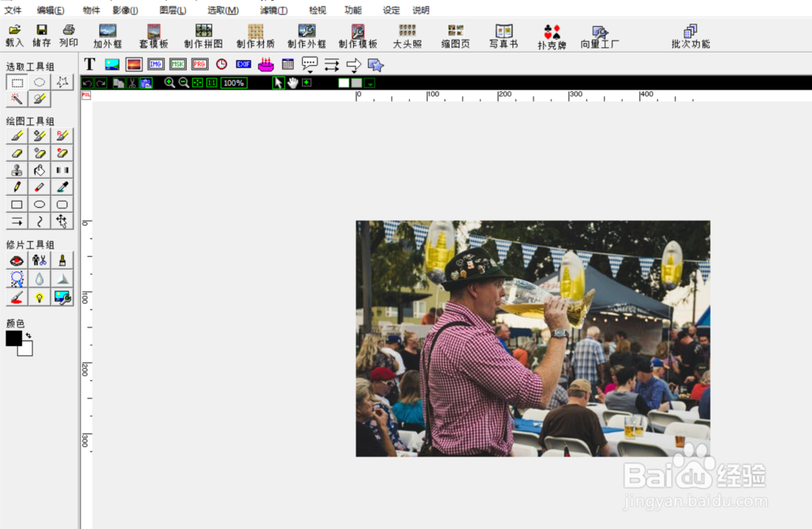Image resolution: width=812 pixels, height=529 pixels.
Task: Click the 载入 load button
Action: (15, 35)
